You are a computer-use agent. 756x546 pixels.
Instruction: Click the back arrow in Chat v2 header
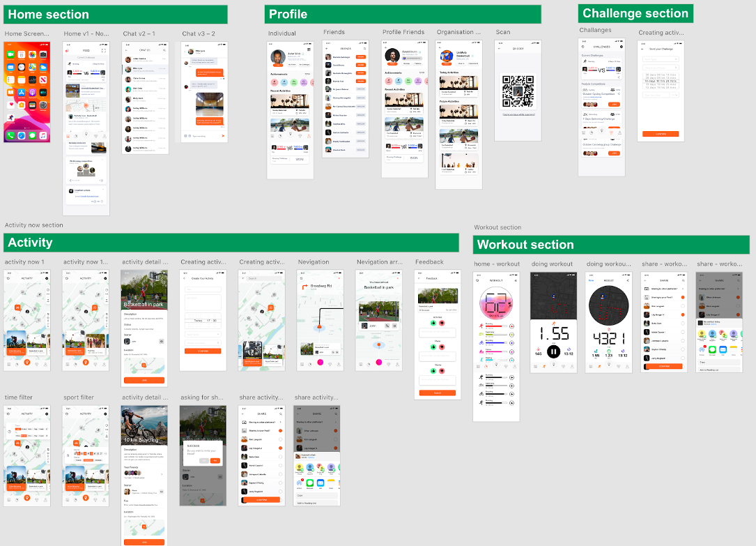[x=126, y=50]
